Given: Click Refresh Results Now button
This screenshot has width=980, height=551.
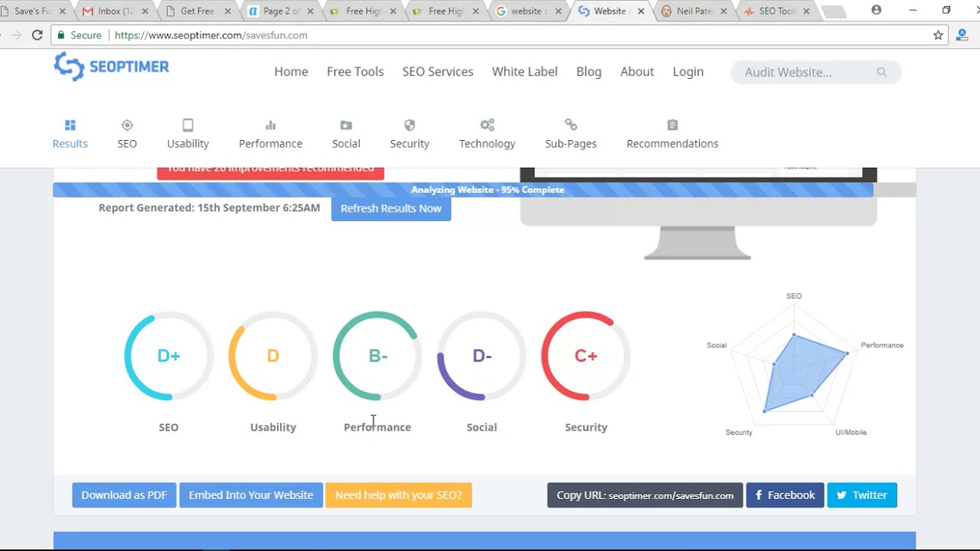Looking at the screenshot, I should click(391, 208).
